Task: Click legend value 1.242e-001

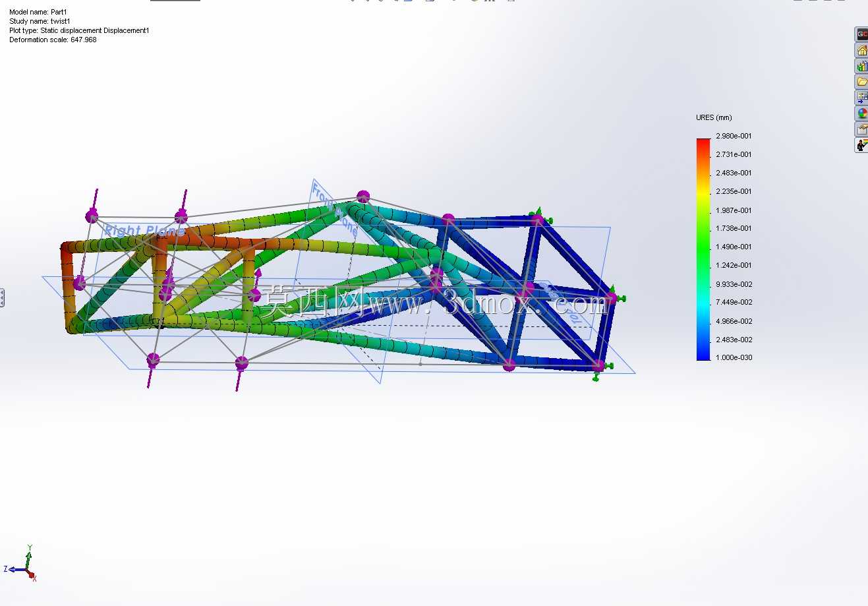Action: click(734, 265)
